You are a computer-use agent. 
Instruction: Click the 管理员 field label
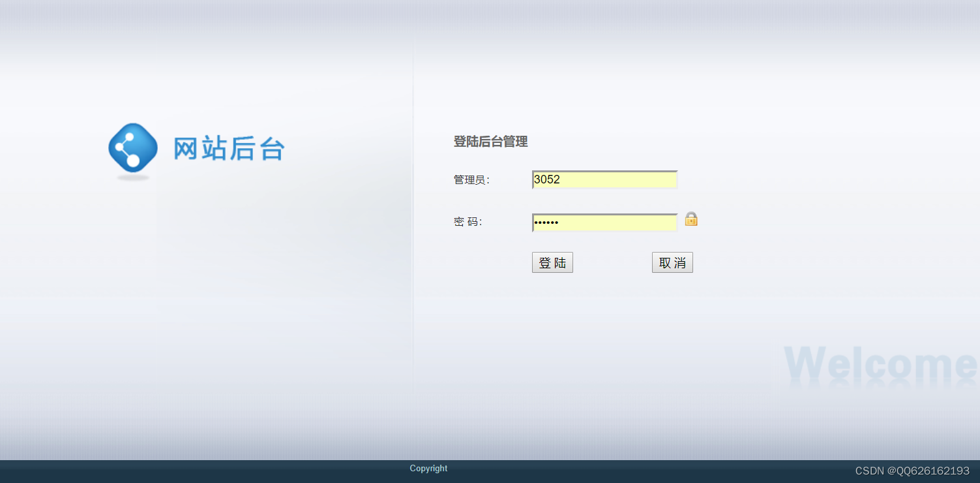[x=471, y=179]
